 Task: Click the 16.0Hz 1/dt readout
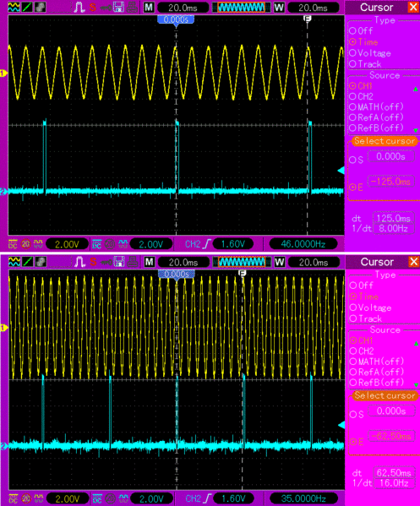click(x=394, y=483)
